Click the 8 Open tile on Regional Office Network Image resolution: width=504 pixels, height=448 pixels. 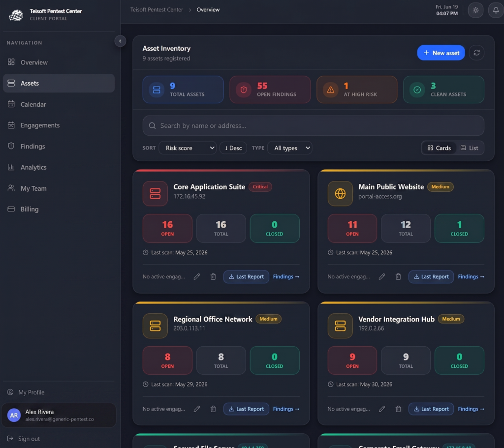[167, 360]
